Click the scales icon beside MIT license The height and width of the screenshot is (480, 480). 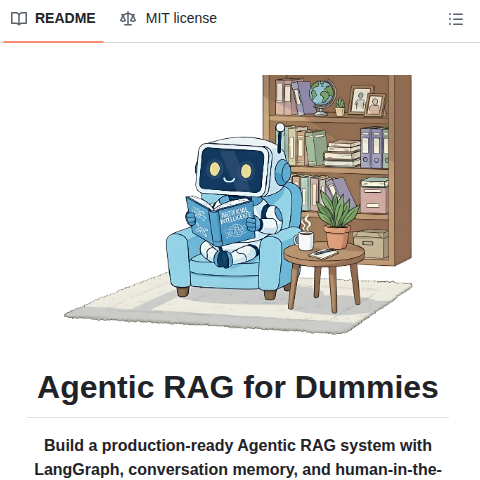pyautogui.click(x=128, y=19)
